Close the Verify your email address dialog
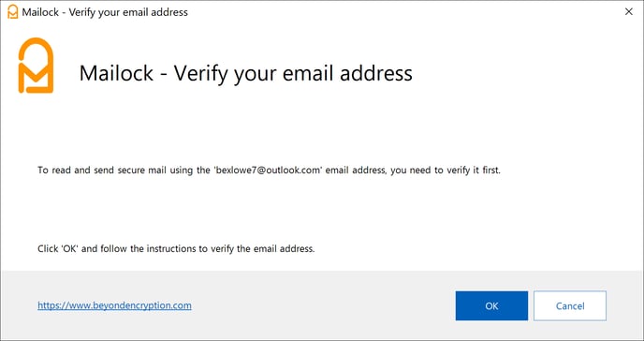The height and width of the screenshot is (341, 644). point(629,12)
